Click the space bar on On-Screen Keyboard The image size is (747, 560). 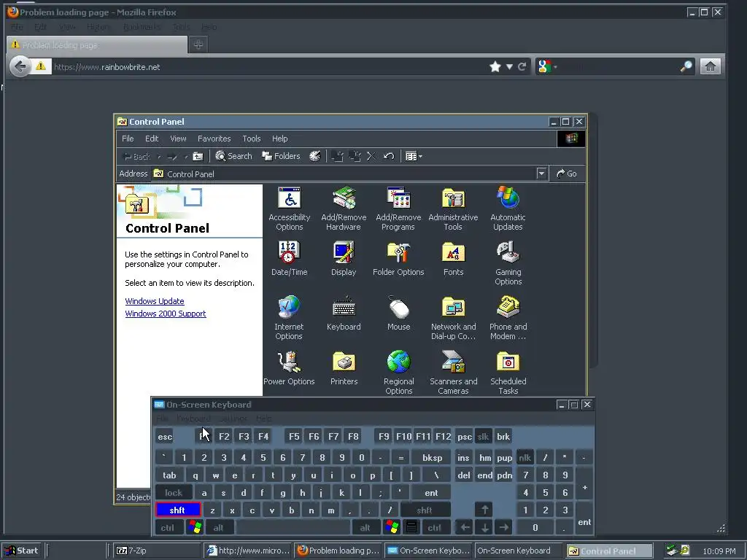[x=293, y=528]
